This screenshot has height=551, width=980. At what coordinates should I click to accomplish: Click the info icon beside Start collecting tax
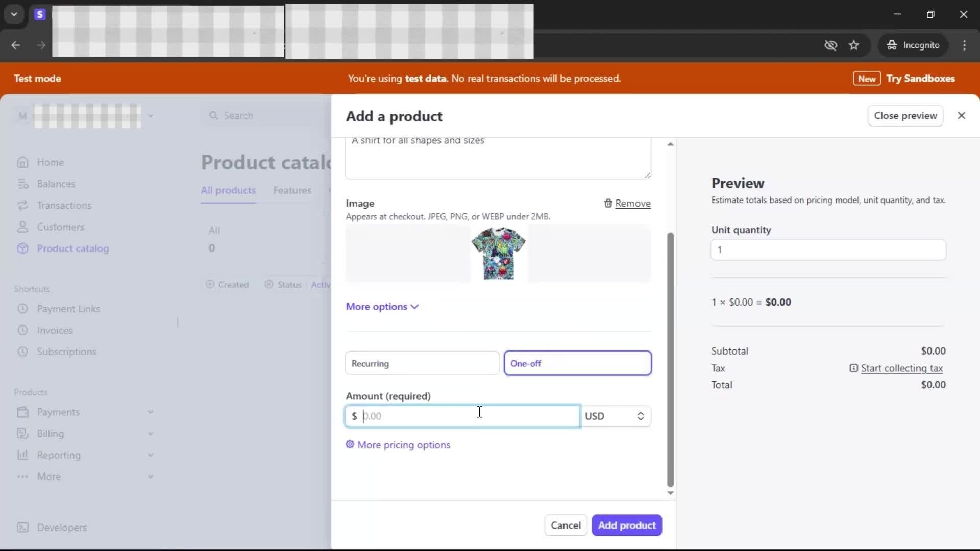point(853,368)
